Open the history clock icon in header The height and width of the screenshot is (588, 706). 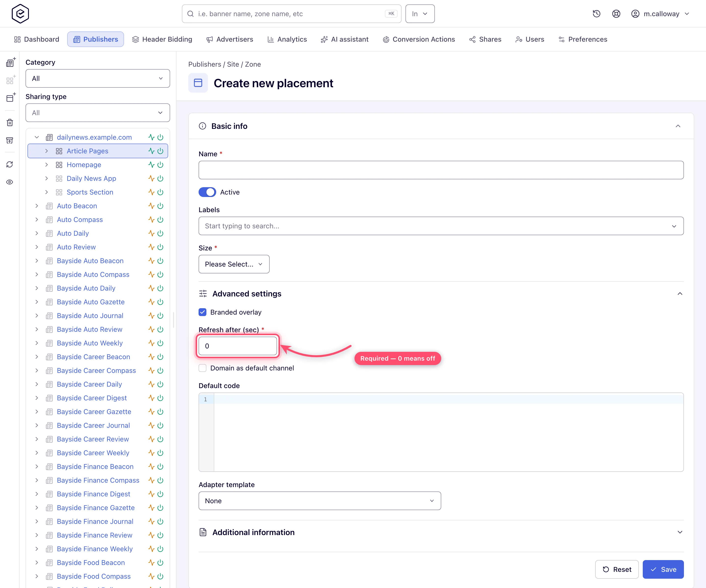596,14
